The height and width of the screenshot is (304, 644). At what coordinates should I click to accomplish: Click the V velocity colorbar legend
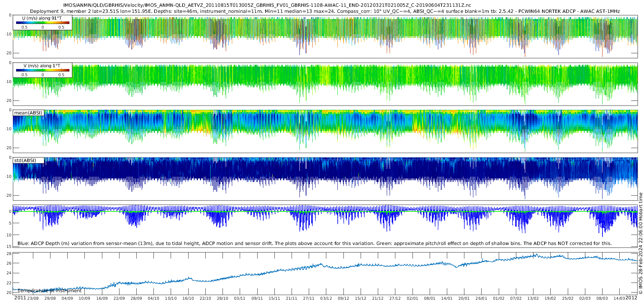[x=43, y=70]
